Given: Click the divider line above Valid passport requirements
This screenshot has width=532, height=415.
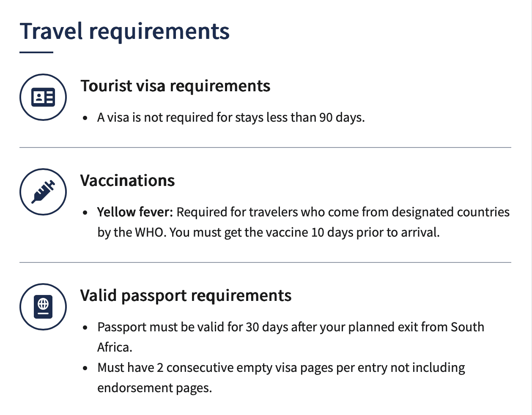Looking at the screenshot, I should pyautogui.click(x=265, y=262).
